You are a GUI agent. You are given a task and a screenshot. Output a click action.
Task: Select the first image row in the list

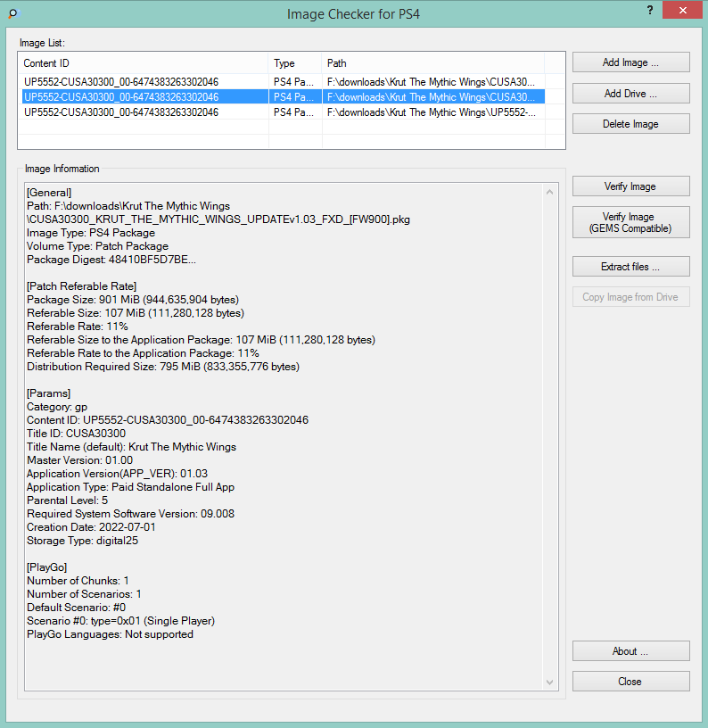283,82
